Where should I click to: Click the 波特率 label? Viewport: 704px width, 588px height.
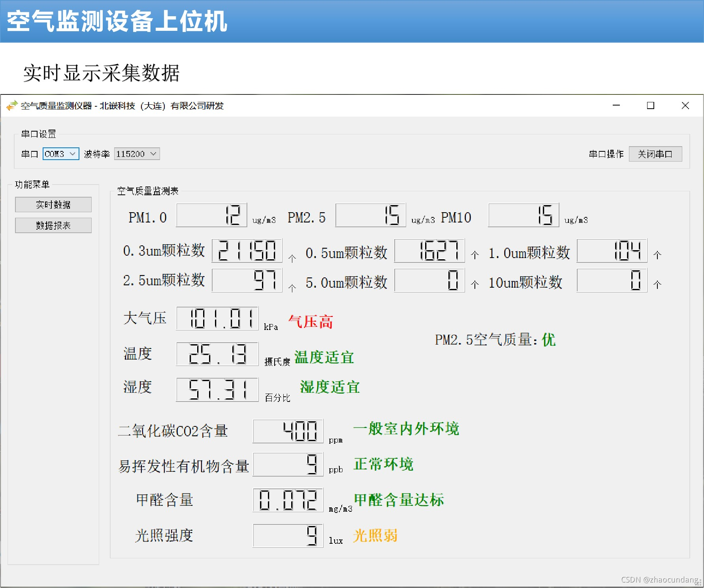(x=97, y=154)
